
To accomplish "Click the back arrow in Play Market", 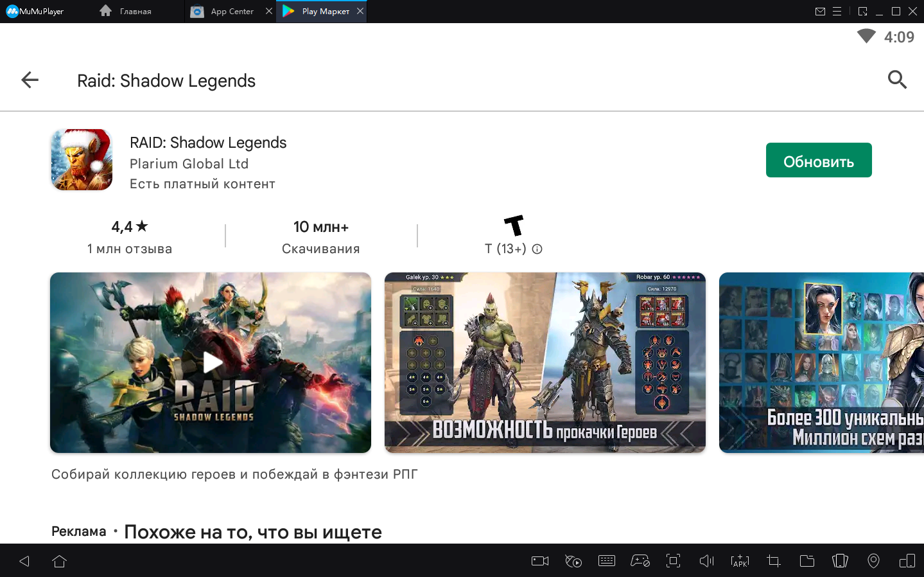I will click(30, 80).
